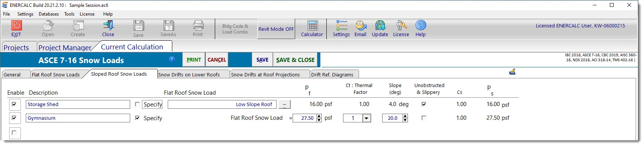The image size is (644, 146).
Task: Increase the 27.50 psf snow load spinner
Action: click(x=319, y=116)
